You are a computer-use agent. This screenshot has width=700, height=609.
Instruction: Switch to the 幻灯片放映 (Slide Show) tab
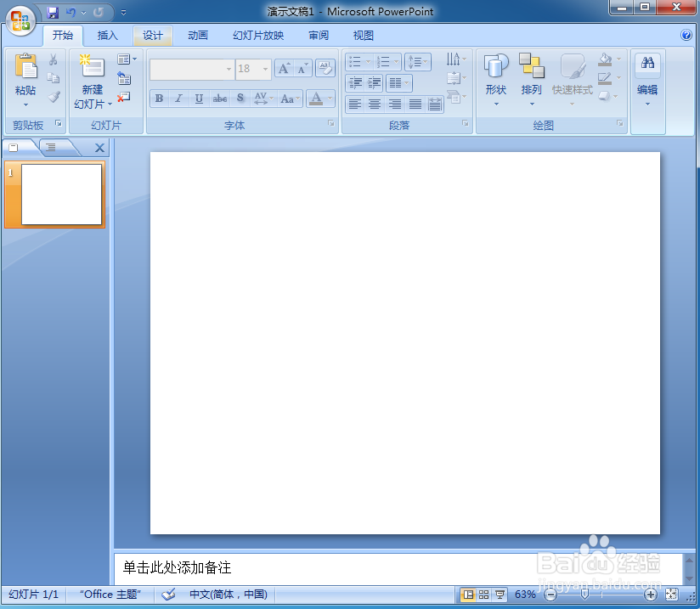[258, 36]
